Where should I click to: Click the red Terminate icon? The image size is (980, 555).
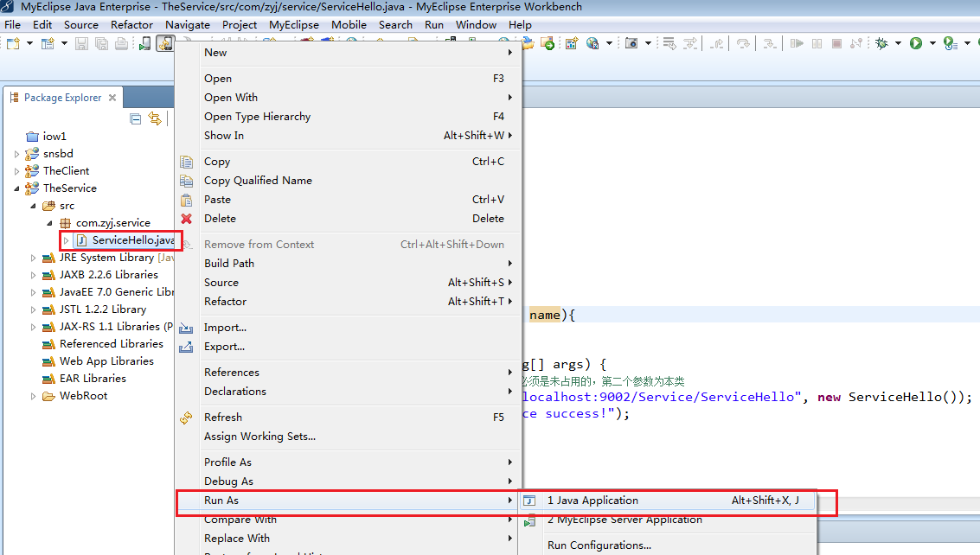pyautogui.click(x=837, y=43)
